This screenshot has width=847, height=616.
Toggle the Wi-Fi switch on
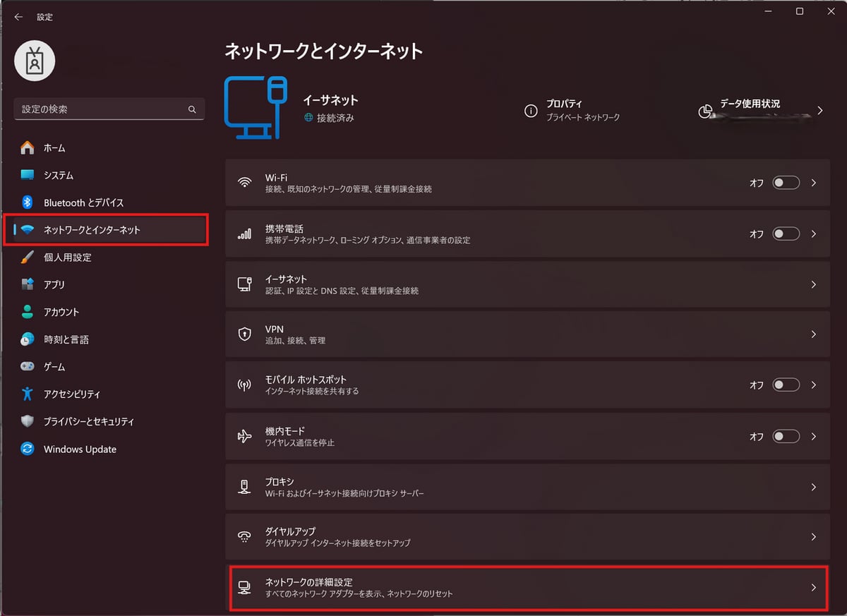click(x=786, y=183)
